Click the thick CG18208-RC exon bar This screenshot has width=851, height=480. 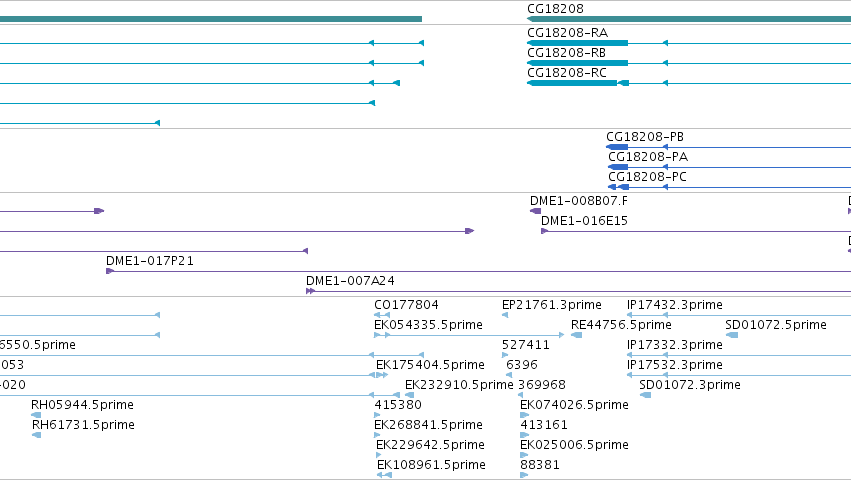coord(572,83)
